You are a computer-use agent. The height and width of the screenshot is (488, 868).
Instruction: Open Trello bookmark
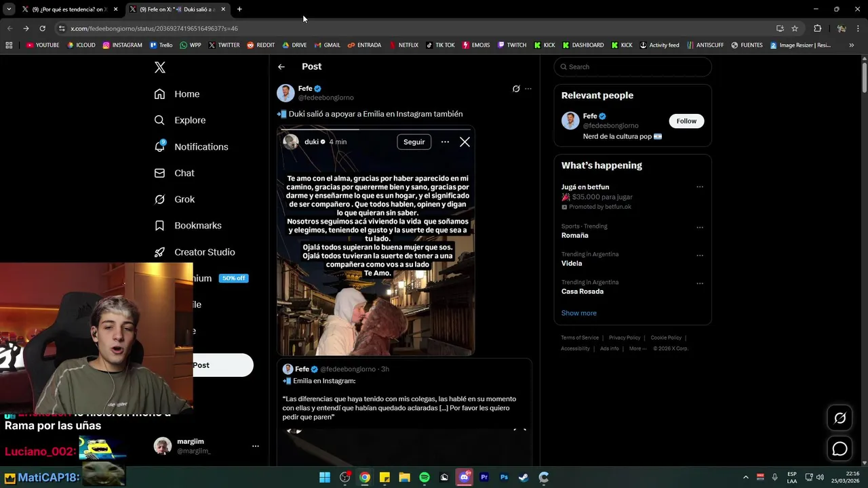(161, 45)
